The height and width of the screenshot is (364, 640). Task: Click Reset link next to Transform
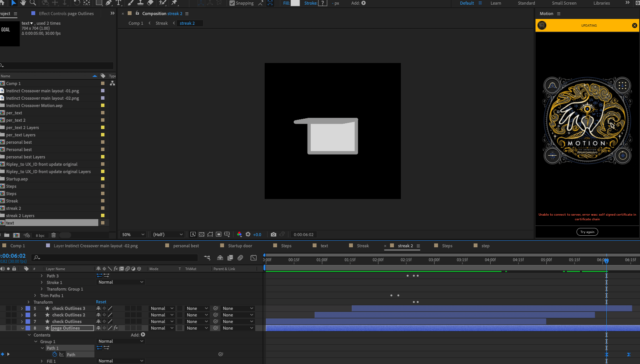coord(101,302)
